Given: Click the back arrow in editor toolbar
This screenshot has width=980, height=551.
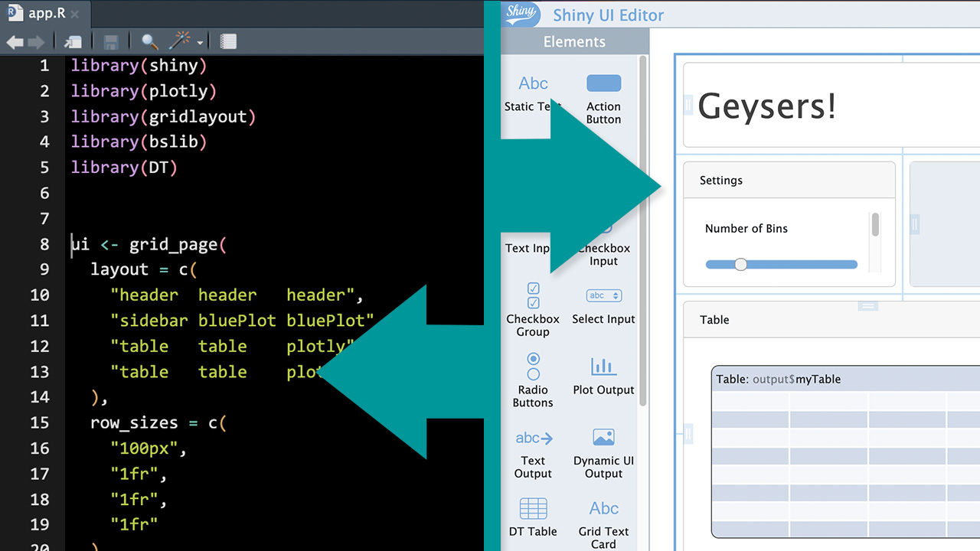Looking at the screenshot, I should click(x=15, y=42).
